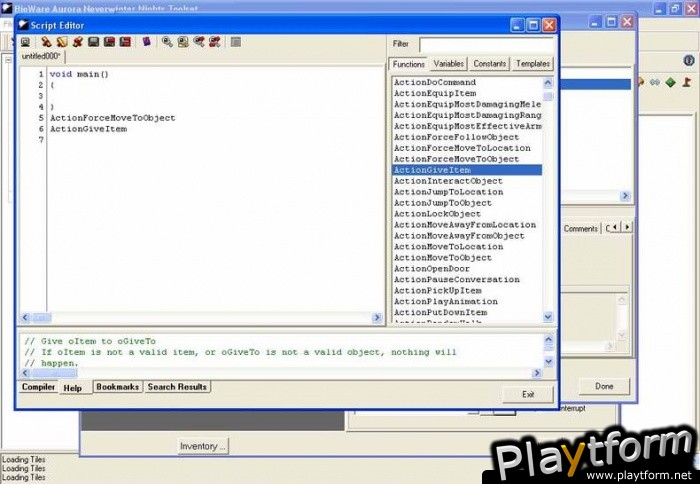Click the green diamond icon in background toolbar
700x484 pixels.
671,83
